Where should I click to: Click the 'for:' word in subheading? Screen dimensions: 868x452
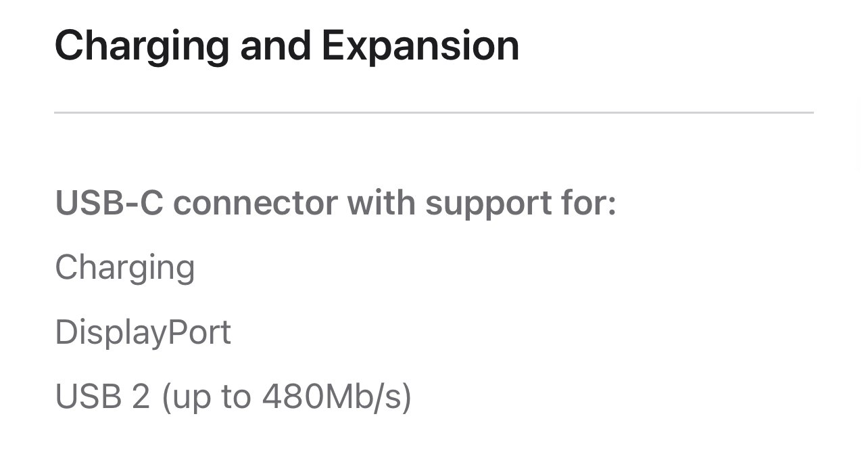click(591, 203)
